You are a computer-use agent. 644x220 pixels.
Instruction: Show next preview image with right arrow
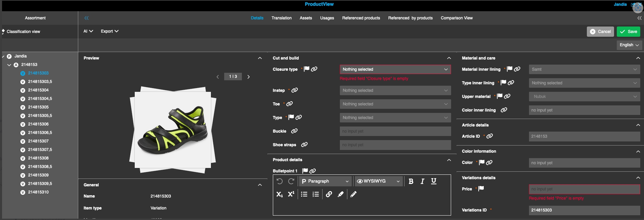click(x=248, y=77)
